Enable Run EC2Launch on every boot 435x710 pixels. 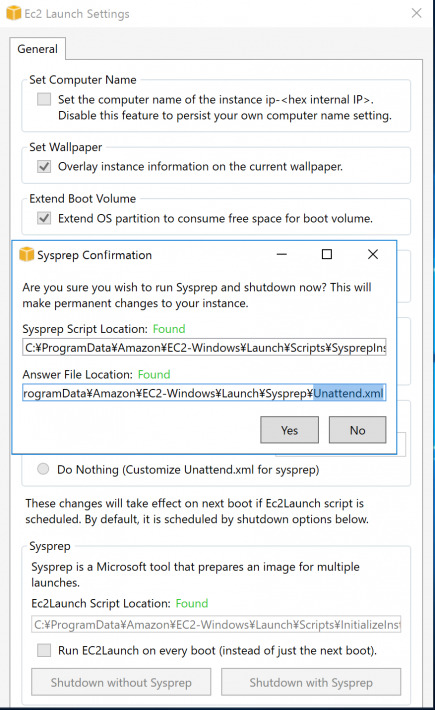coord(44,651)
